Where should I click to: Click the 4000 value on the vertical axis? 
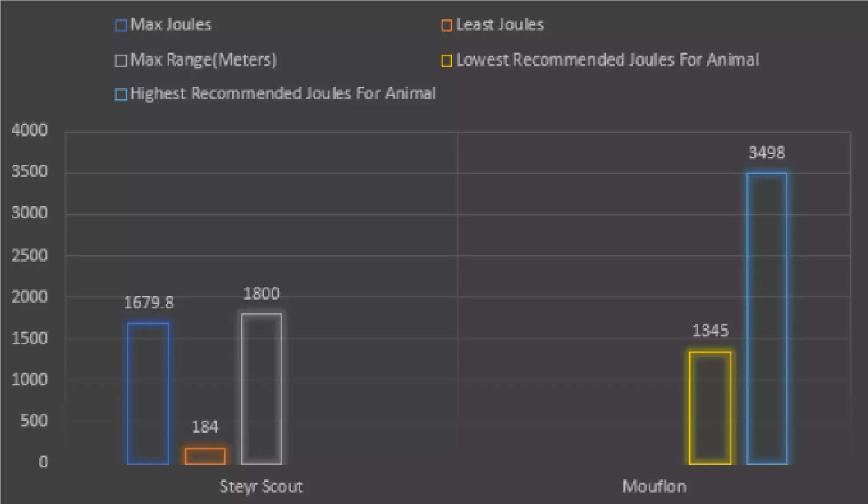[29, 130]
